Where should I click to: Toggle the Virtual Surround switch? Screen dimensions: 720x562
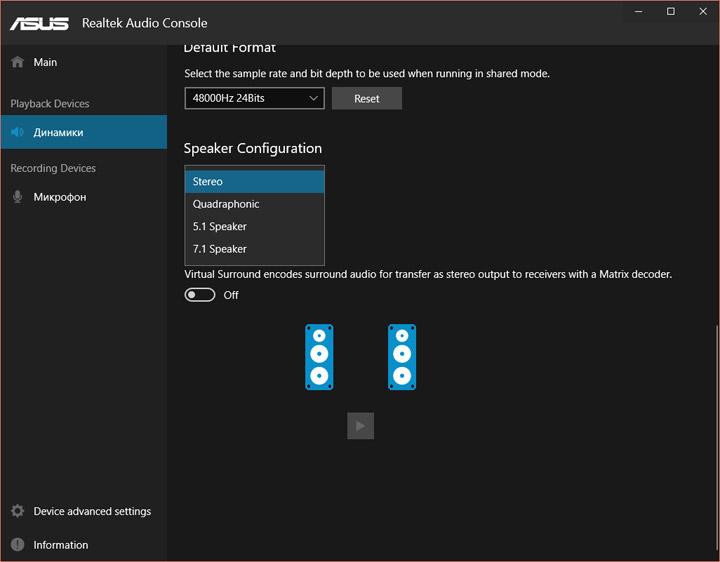click(200, 295)
